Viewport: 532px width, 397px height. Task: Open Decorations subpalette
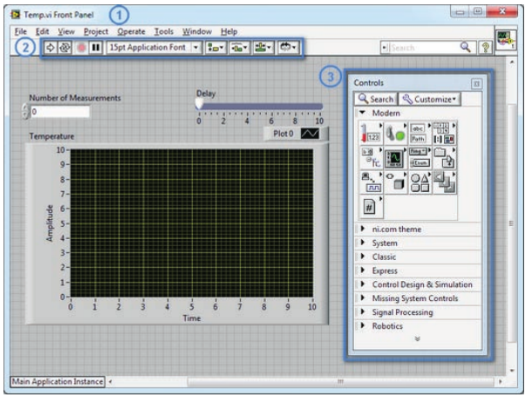coord(420,182)
